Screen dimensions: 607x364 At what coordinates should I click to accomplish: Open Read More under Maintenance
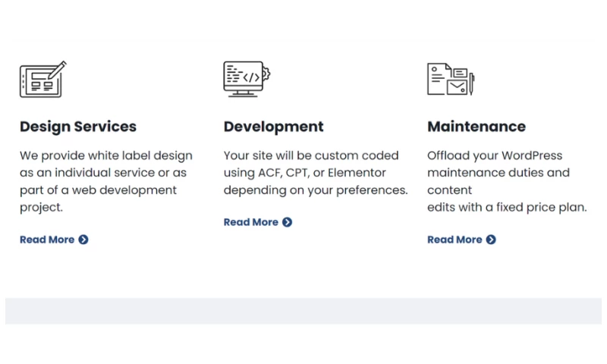click(454, 240)
